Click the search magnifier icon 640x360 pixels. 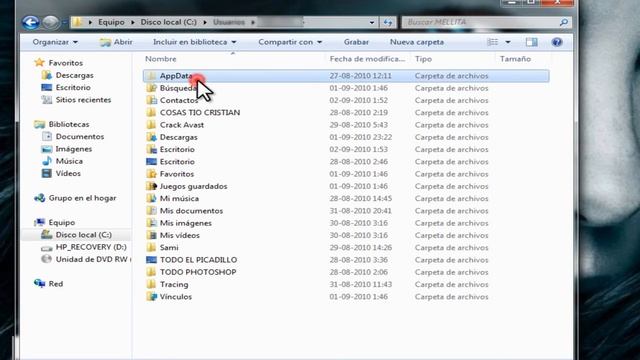pyautogui.click(x=564, y=22)
